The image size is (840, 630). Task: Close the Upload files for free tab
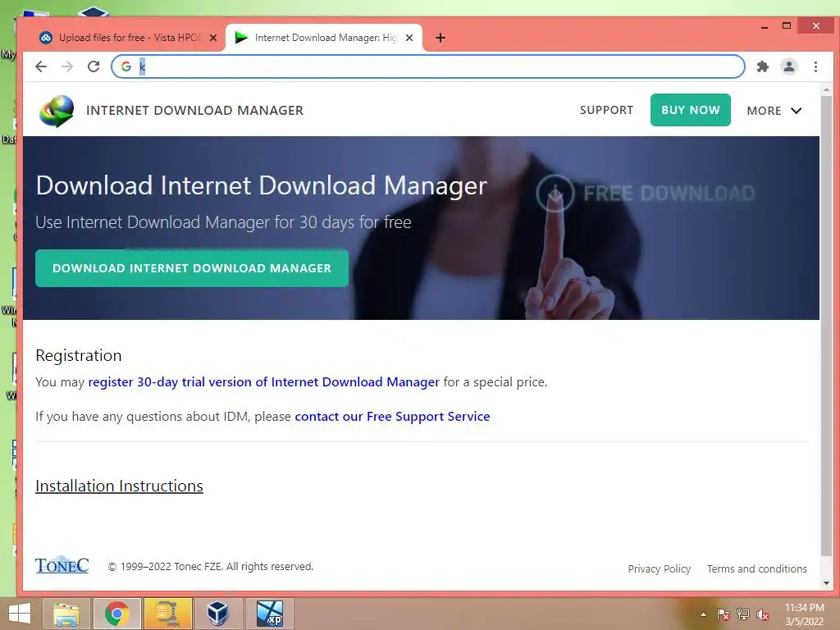[x=213, y=38]
